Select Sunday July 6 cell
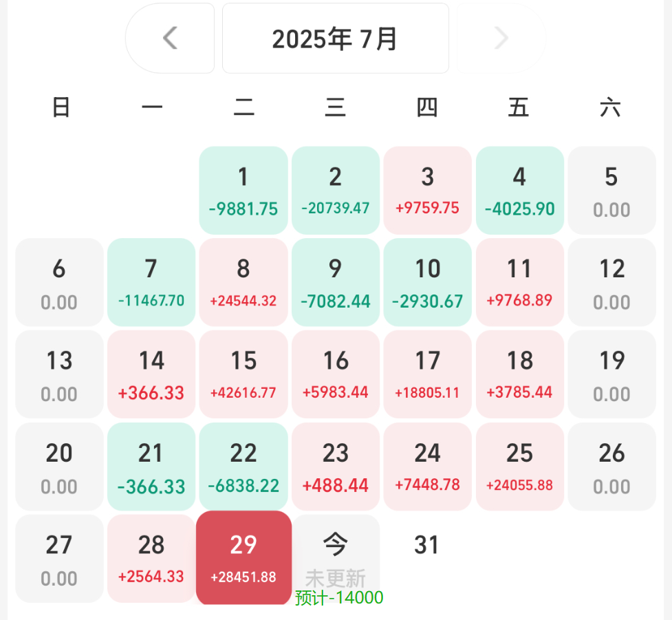The height and width of the screenshot is (620, 672). point(59,282)
